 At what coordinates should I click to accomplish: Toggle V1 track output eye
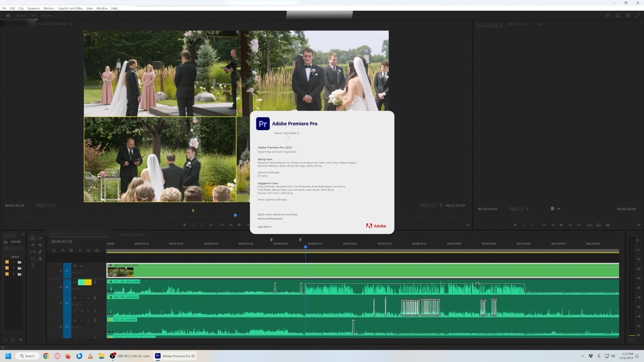click(82, 266)
